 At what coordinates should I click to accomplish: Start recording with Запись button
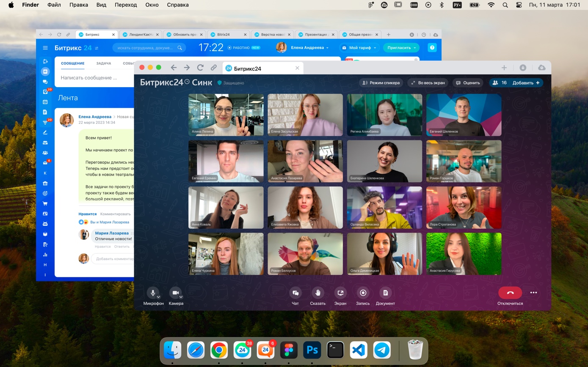(x=363, y=293)
